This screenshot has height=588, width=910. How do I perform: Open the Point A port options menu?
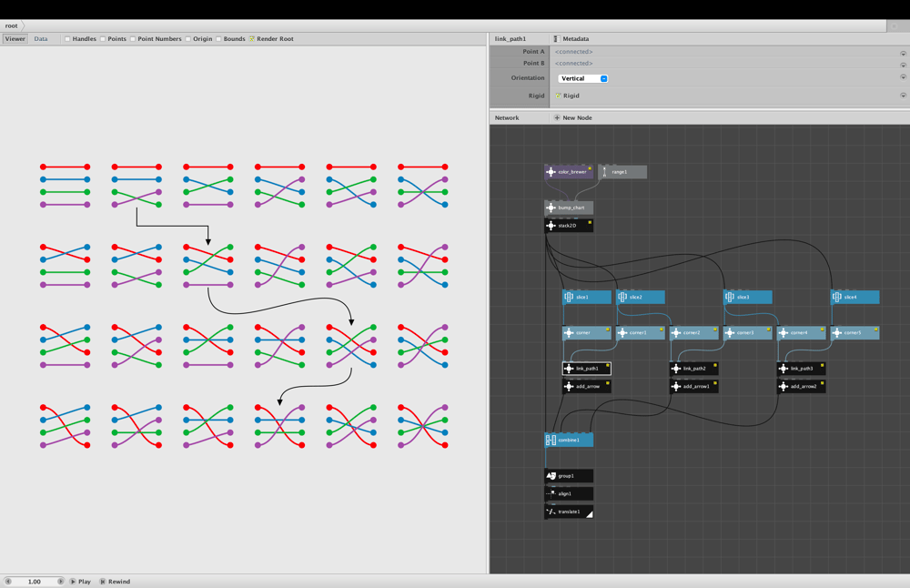903,53
